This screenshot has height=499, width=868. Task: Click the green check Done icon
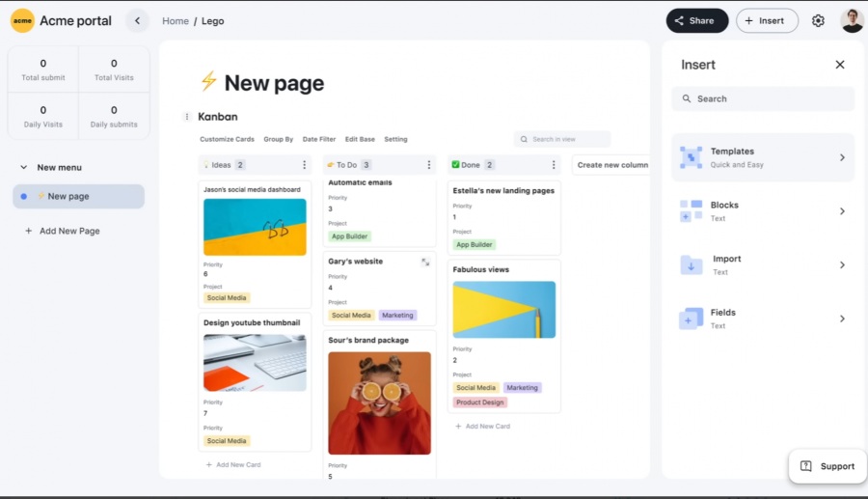coord(455,164)
